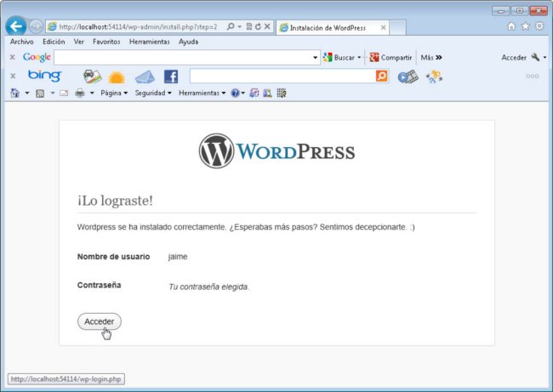Open the Bing translator icon
The image size is (553, 392).
434,77
